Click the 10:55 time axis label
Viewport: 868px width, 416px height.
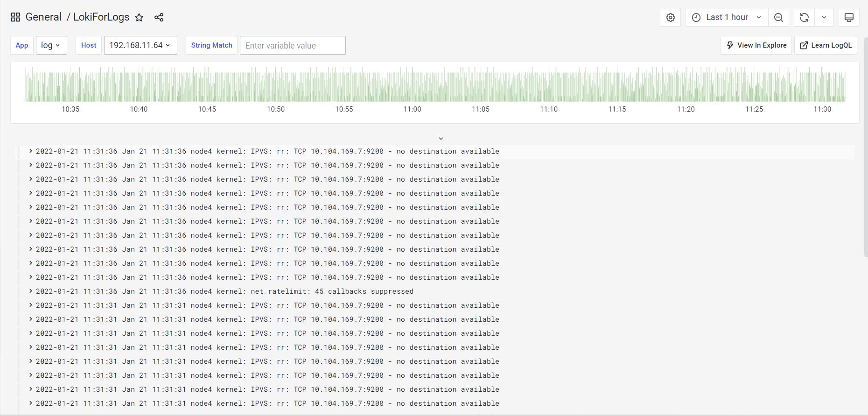coord(344,109)
